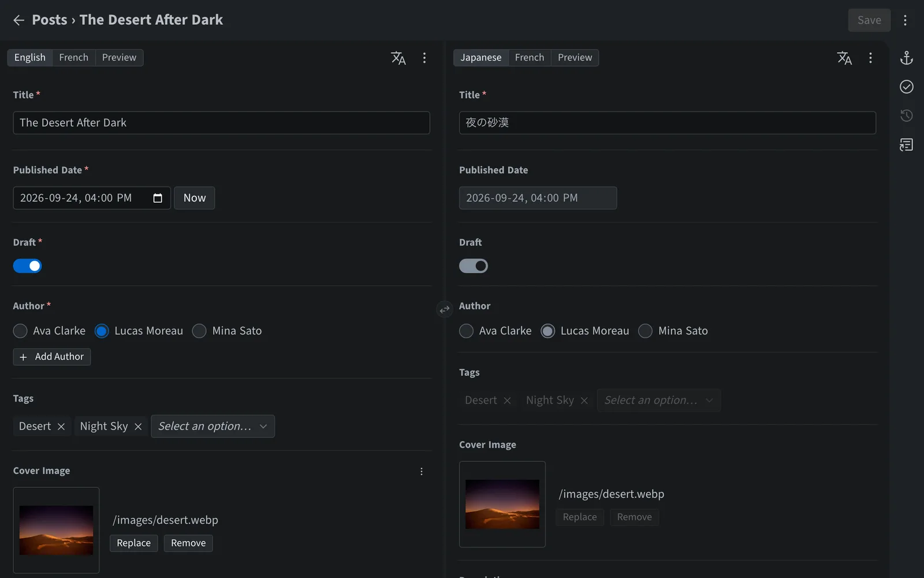The width and height of the screenshot is (924, 578).
Task: Click the desert cover thumbnail in Japanese pane
Action: coord(502,505)
